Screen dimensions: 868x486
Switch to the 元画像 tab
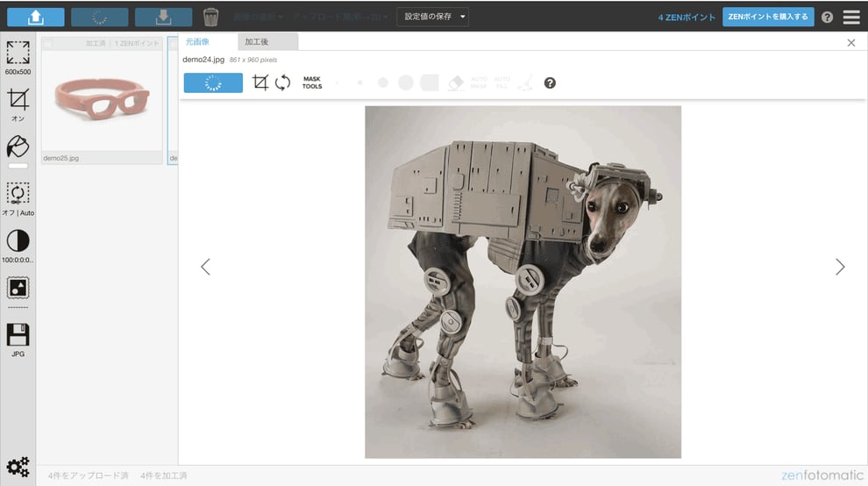click(x=197, y=41)
